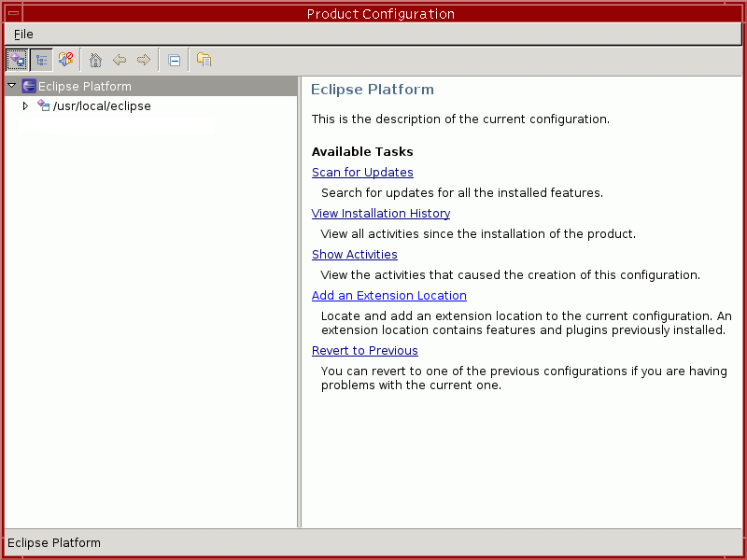Click the Eclipse Platform globe icon in the tree
Viewport: 747px width, 560px height.
tap(29, 86)
